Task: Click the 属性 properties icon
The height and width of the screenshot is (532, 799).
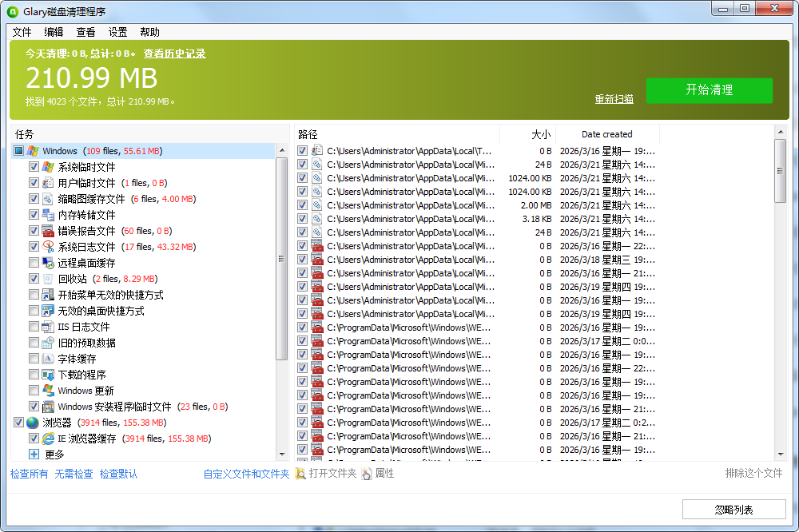Action: (367, 474)
